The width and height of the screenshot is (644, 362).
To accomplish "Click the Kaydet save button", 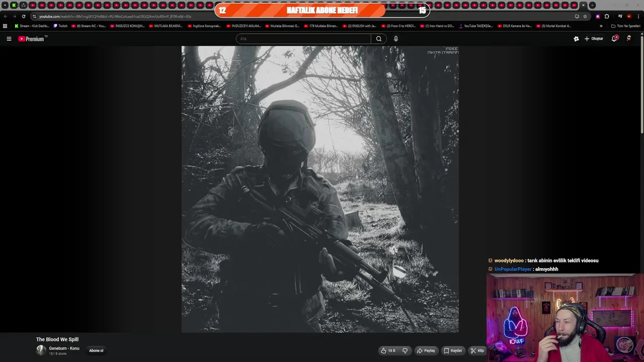I will (x=453, y=350).
